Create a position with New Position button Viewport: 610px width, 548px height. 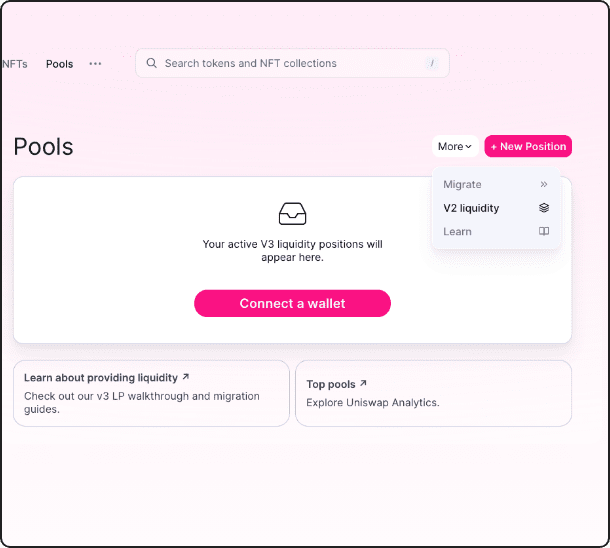point(528,147)
